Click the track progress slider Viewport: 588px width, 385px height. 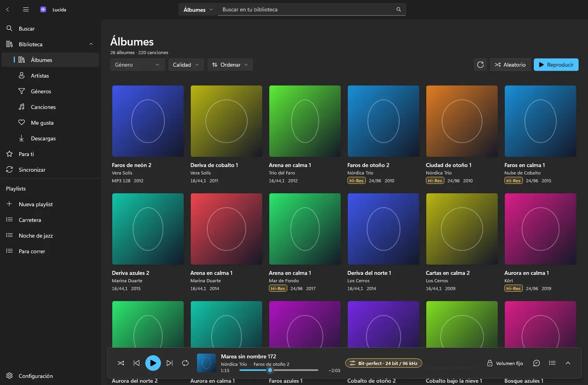pos(279,370)
